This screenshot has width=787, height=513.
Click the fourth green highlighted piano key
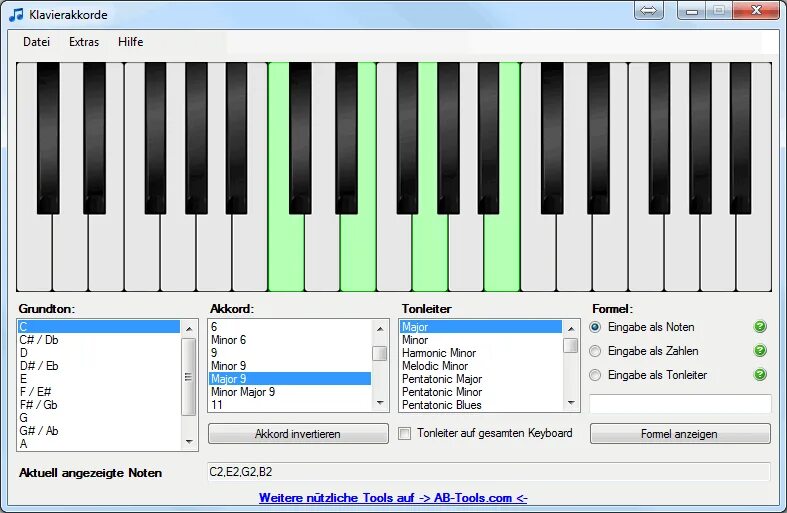tap(502, 251)
